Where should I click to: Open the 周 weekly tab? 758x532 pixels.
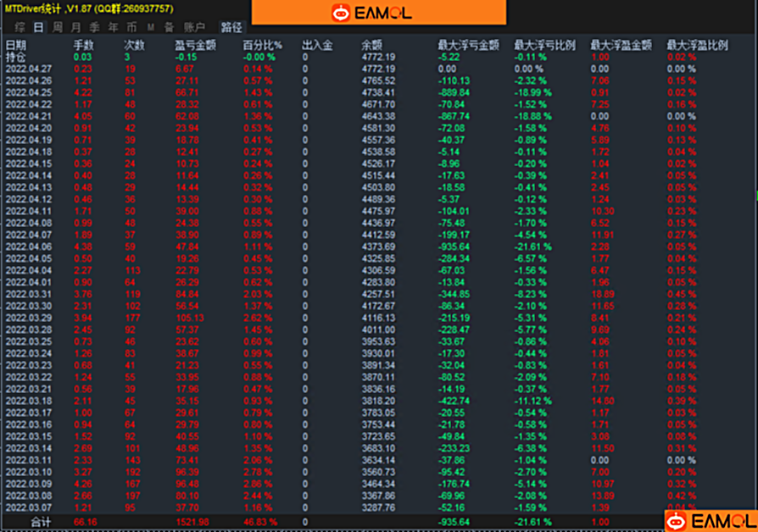[57, 27]
